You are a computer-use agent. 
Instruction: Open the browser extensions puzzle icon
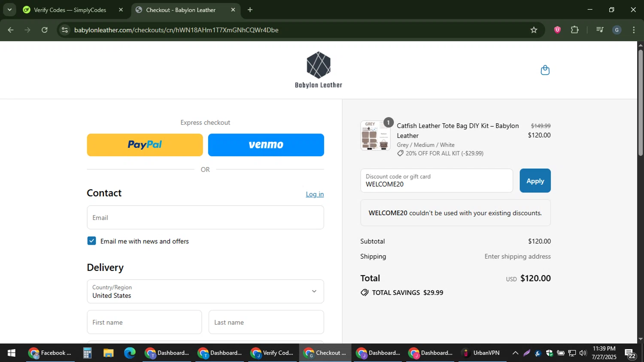click(574, 30)
